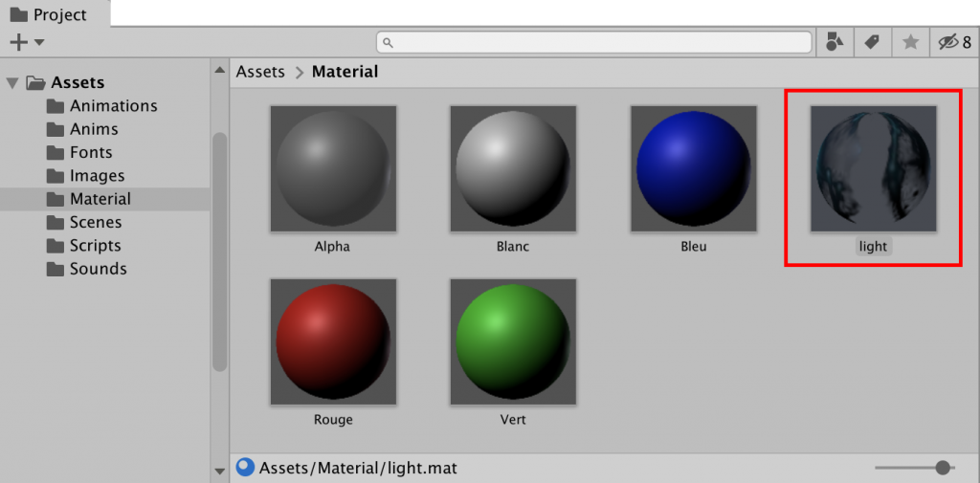Click the Search by Label tag icon

[872, 42]
